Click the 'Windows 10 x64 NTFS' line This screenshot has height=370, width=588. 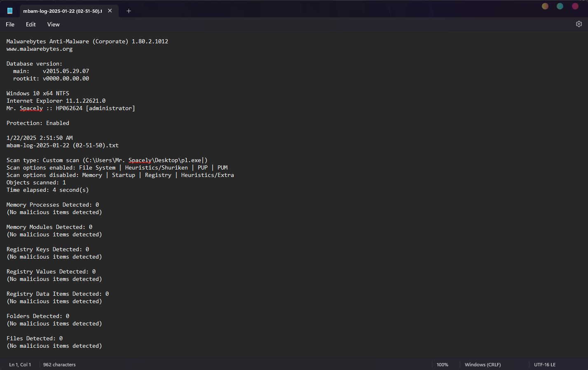[x=38, y=93]
